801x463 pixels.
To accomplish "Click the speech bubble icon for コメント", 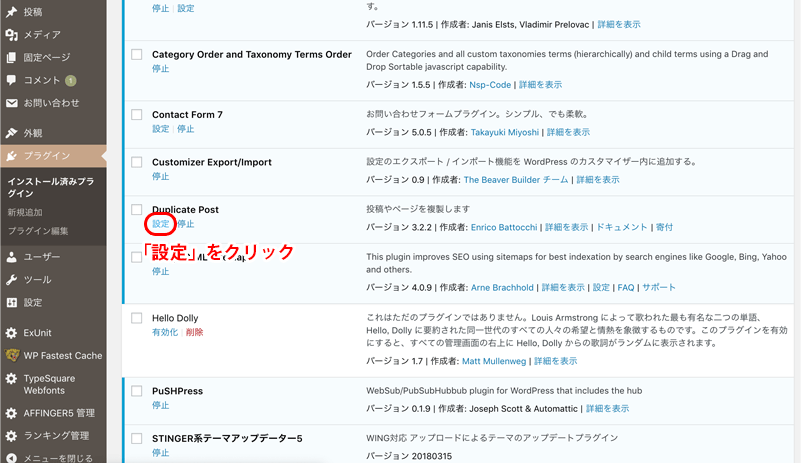I will [11, 80].
